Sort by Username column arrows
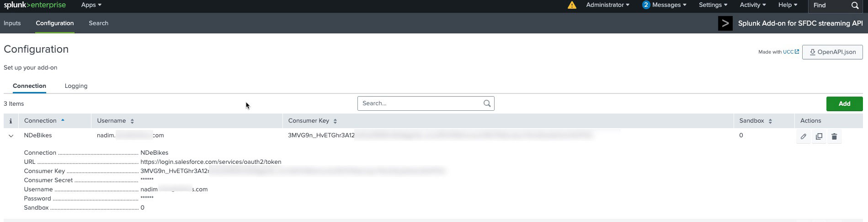868x222 pixels. tap(132, 121)
